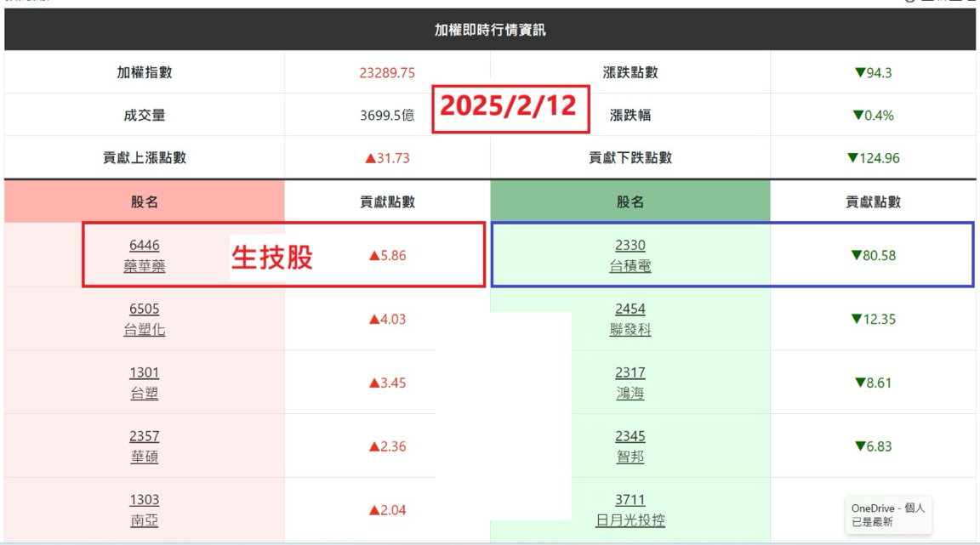
Task: Open the 6505 台塑化 stock link
Action: tap(145, 319)
